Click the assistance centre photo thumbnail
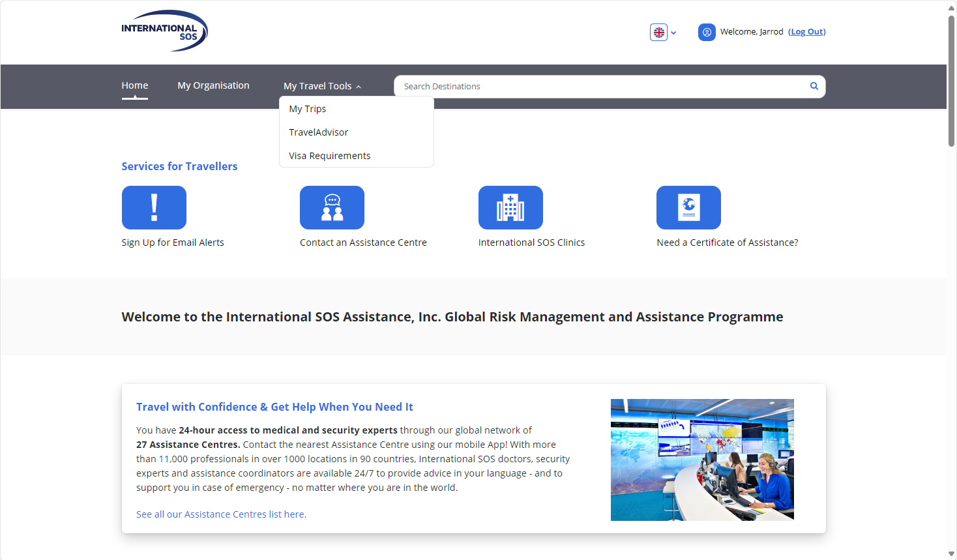The width and height of the screenshot is (957, 560). tap(702, 460)
